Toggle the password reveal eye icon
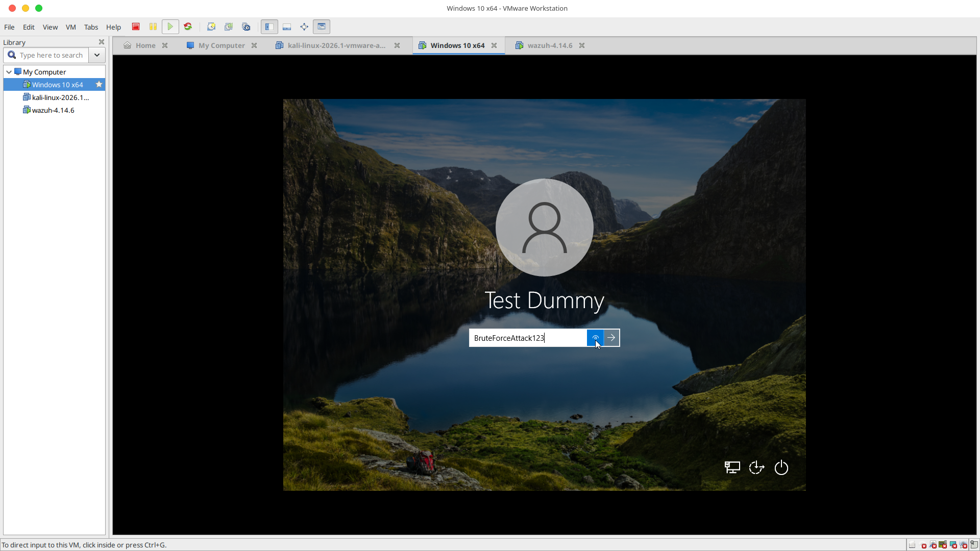This screenshot has width=980, height=551. [595, 338]
